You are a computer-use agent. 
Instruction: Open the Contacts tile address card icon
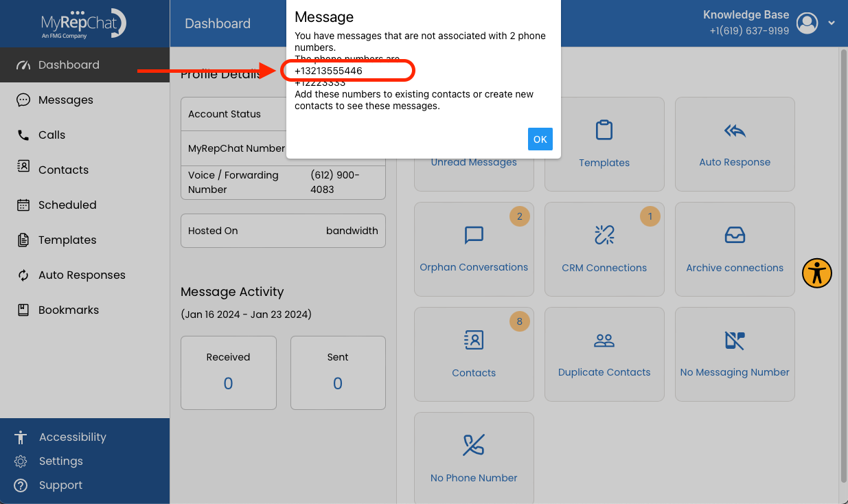point(474,341)
